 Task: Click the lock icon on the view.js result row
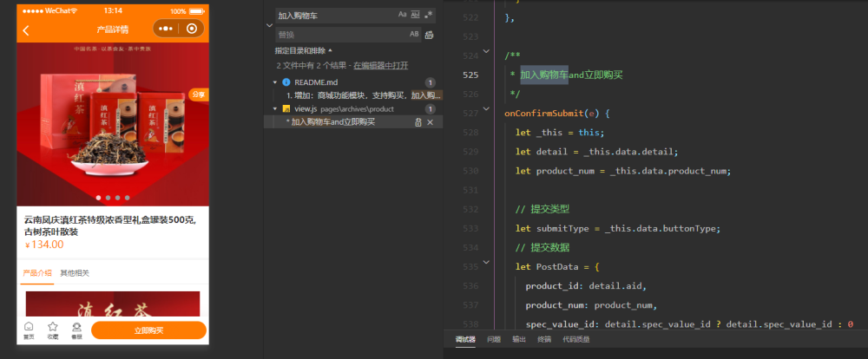point(418,122)
